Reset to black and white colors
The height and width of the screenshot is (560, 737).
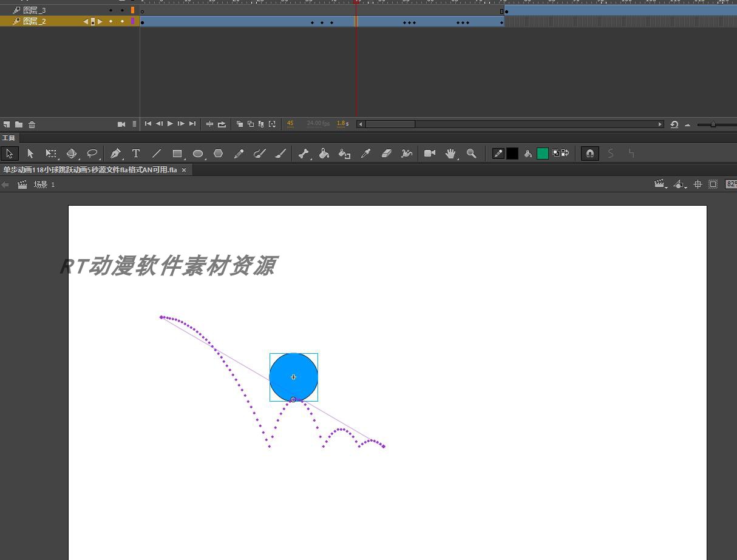pyautogui.click(x=556, y=153)
